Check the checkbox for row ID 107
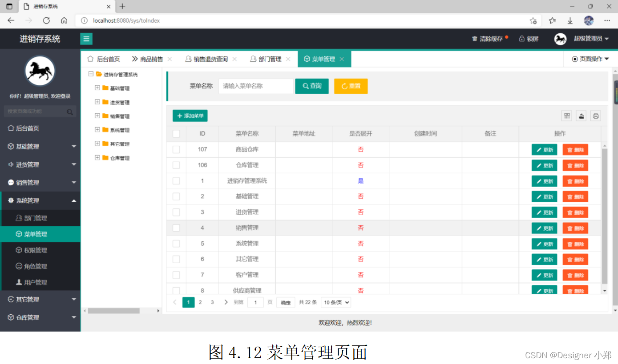This screenshot has height=364, width=618. [x=176, y=149]
